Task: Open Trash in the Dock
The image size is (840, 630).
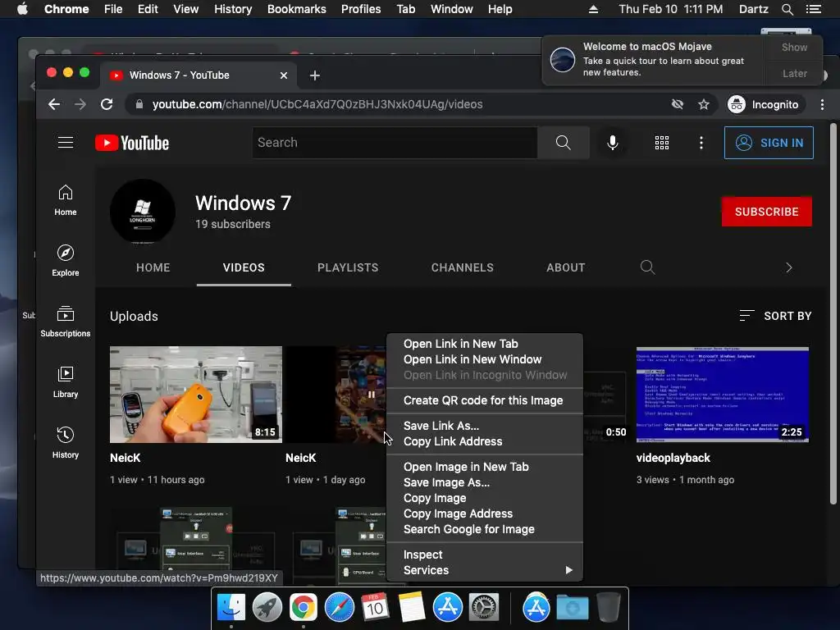Action: (x=609, y=608)
